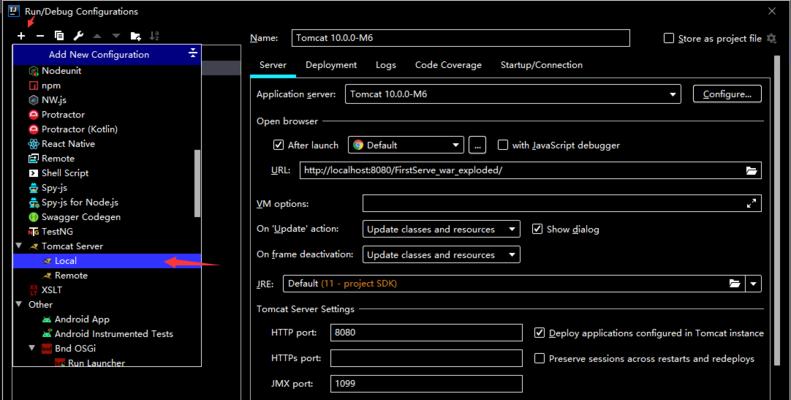Select Protractor (Kotlin) configuration type
Viewport: 791px width, 400px height.
coord(107,129)
